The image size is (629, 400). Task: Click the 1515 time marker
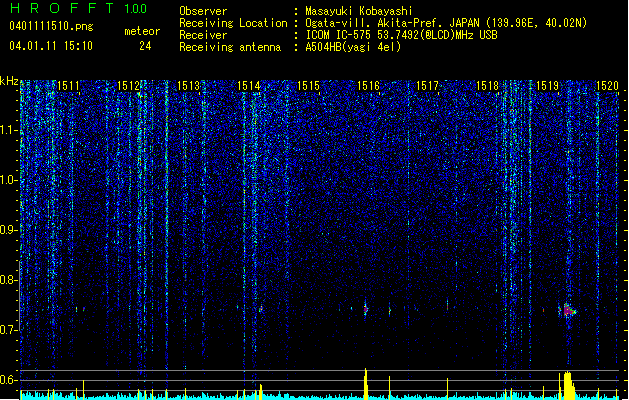click(x=308, y=86)
